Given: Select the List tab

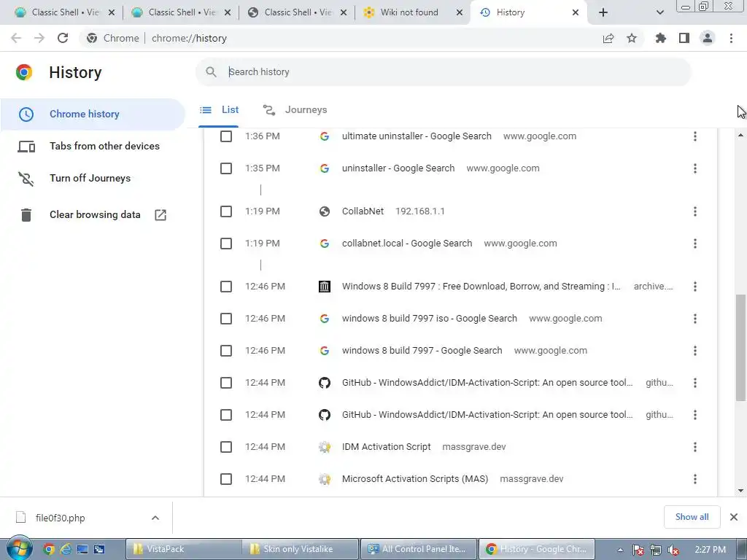Looking at the screenshot, I should click(x=219, y=110).
